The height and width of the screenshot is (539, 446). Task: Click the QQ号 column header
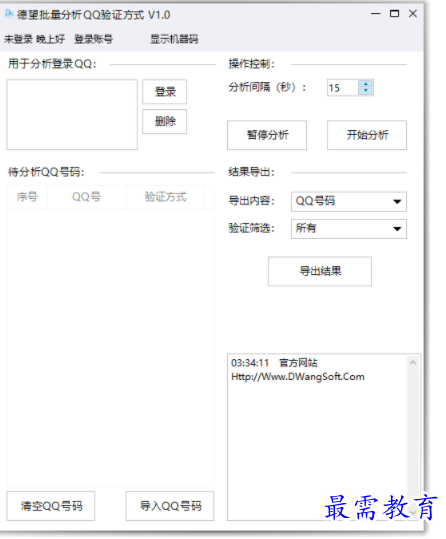(86, 197)
